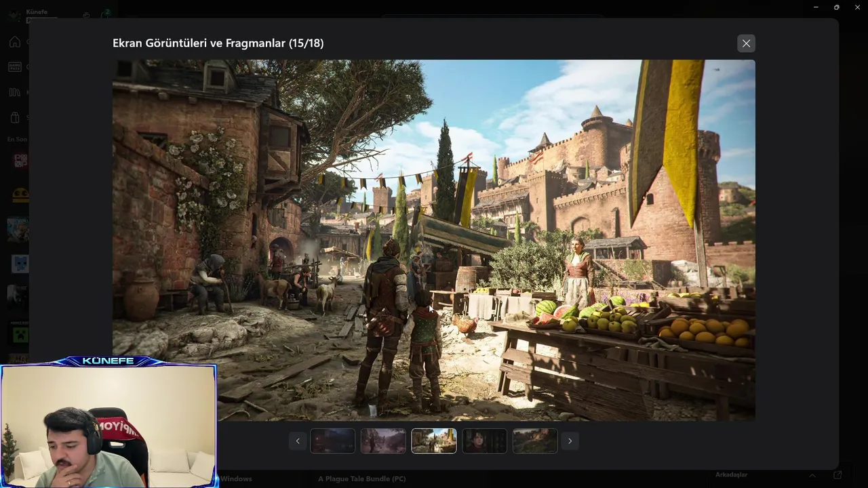Open the yellow smiley game icon
Image resolution: width=868 pixels, height=488 pixels.
(20, 195)
